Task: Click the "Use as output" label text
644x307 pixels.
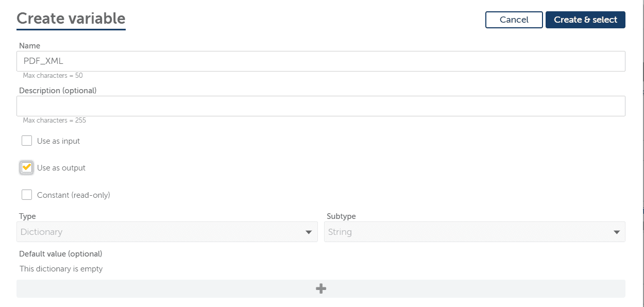Action: 61,167
